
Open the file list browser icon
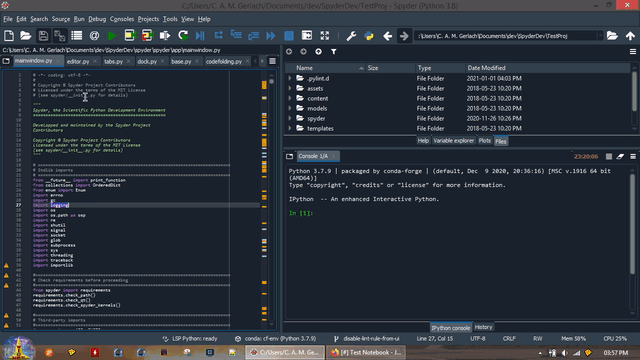tap(76, 36)
